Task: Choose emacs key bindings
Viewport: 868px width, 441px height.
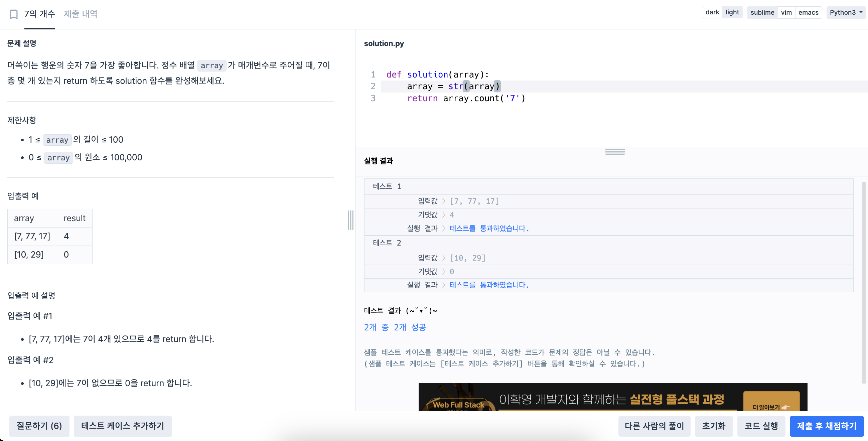Action: click(x=808, y=12)
